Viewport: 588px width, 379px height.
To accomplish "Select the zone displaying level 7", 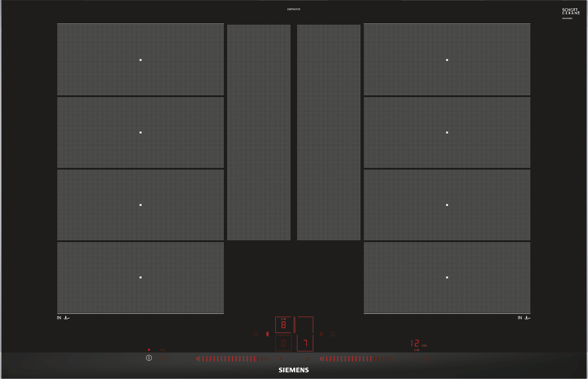I will 305,343.
